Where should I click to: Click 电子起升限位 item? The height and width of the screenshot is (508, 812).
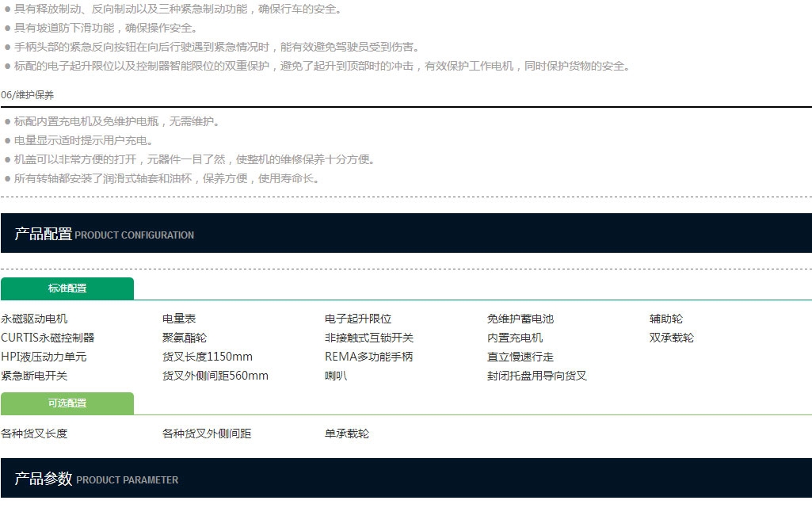click(358, 319)
